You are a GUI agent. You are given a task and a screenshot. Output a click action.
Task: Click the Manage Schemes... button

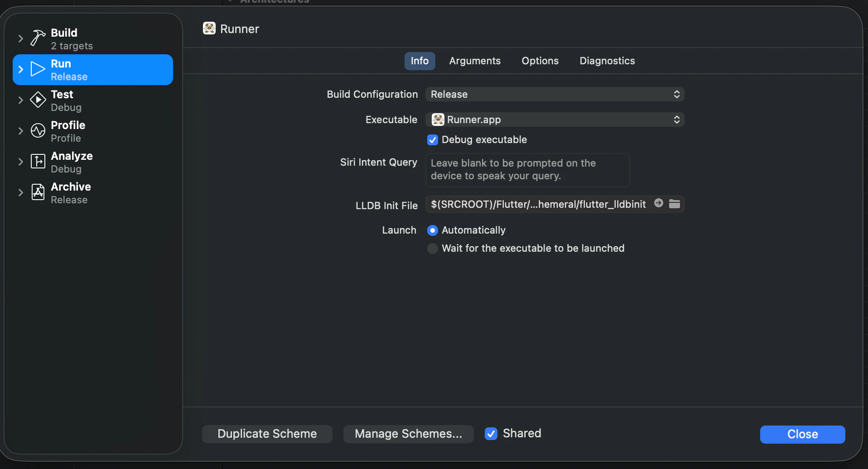click(409, 434)
